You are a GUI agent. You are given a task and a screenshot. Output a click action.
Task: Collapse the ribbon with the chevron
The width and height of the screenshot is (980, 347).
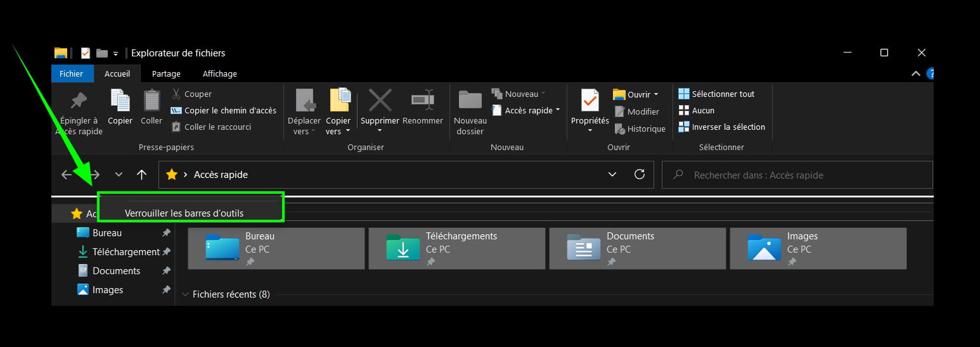click(x=915, y=73)
